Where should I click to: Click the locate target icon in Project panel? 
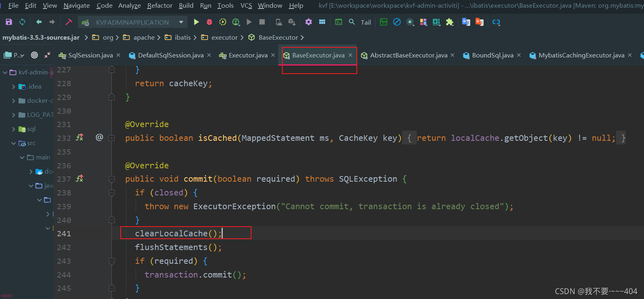point(34,55)
